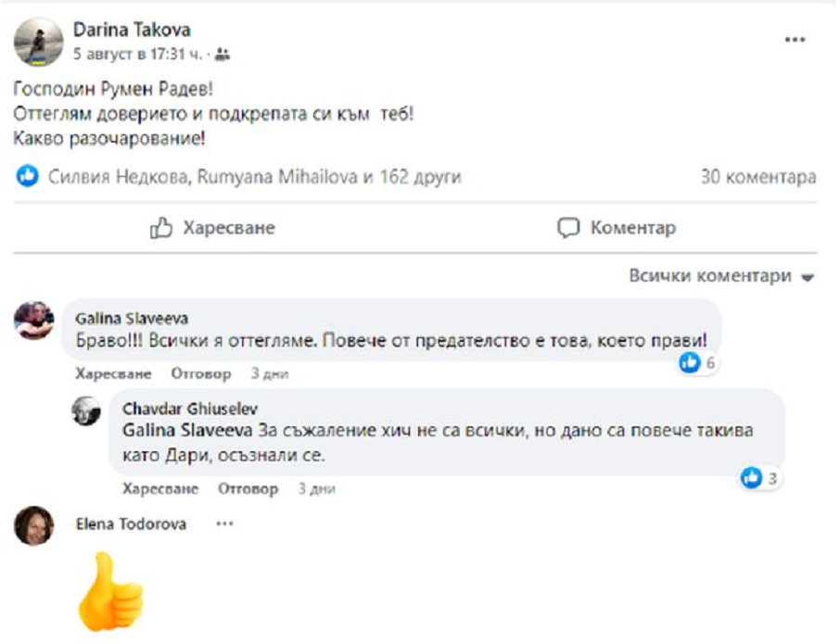Image resolution: width=840 pixels, height=644 pixels.
Task: Open Darina Takova's profile picture
Action: tap(38, 41)
